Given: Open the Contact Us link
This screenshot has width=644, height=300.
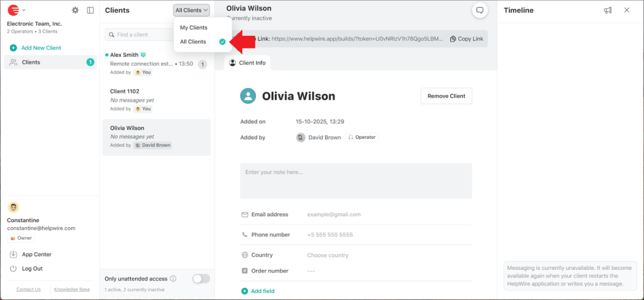Looking at the screenshot, I should click(x=28, y=289).
